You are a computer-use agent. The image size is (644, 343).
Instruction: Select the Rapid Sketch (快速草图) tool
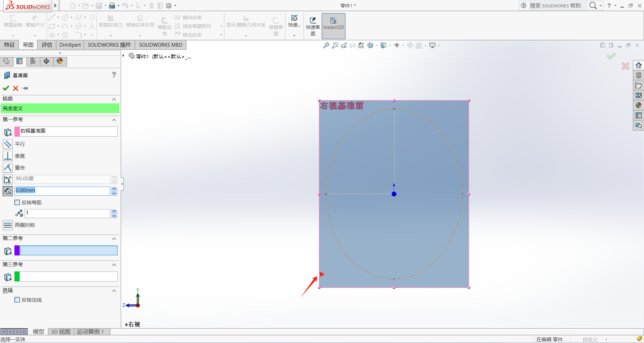[x=313, y=26]
